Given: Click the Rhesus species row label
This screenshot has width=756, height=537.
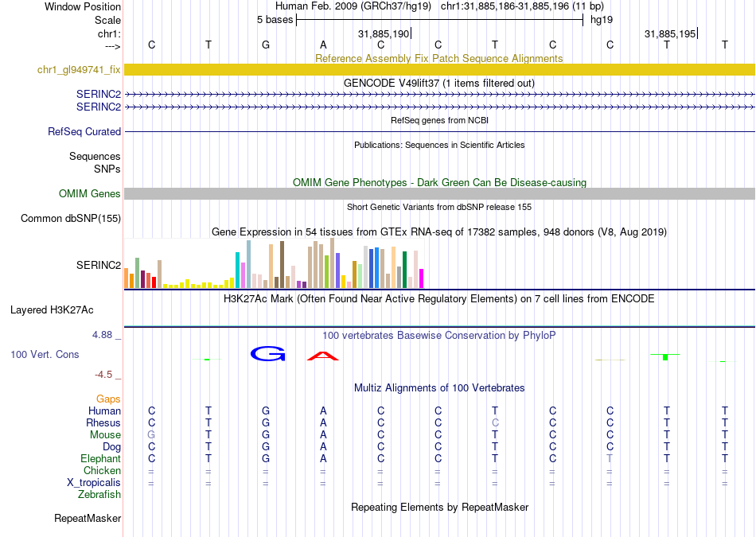Looking at the screenshot, I should tap(103, 422).
